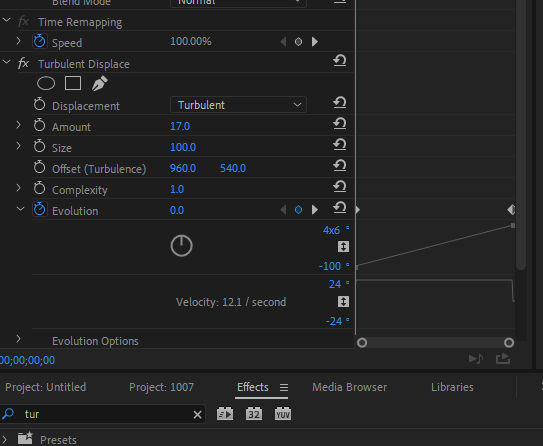This screenshot has width=543, height=446.
Task: Reset the Displacement parameter
Action: (x=339, y=102)
